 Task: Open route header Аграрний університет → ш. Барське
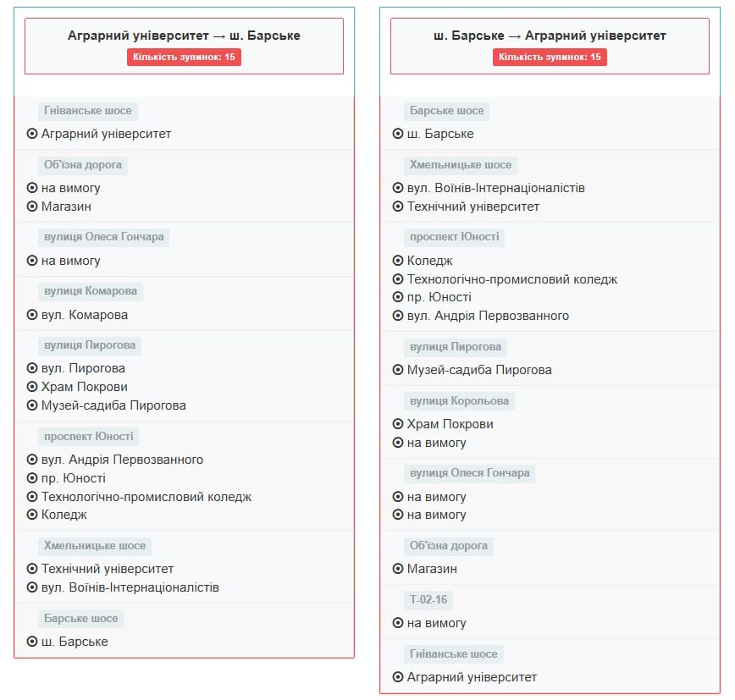coord(184,36)
